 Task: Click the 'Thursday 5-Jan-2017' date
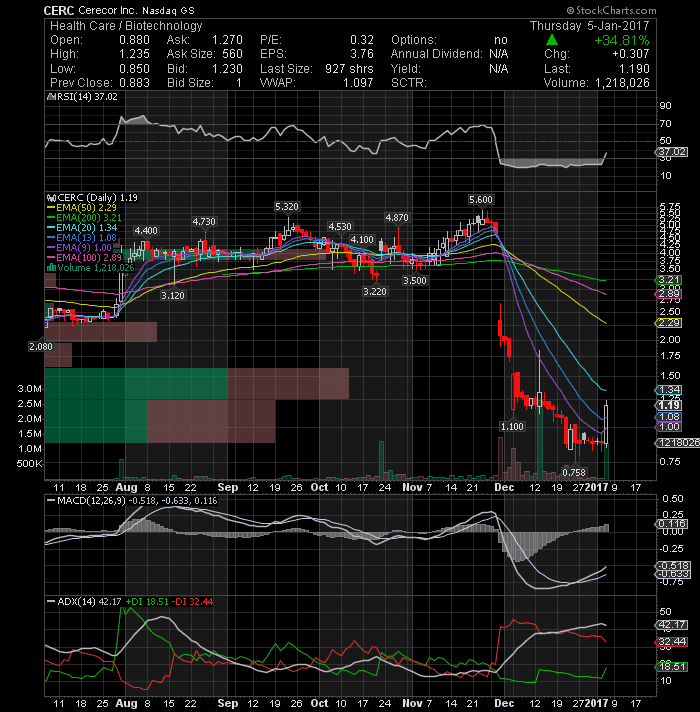pyautogui.click(x=590, y=26)
